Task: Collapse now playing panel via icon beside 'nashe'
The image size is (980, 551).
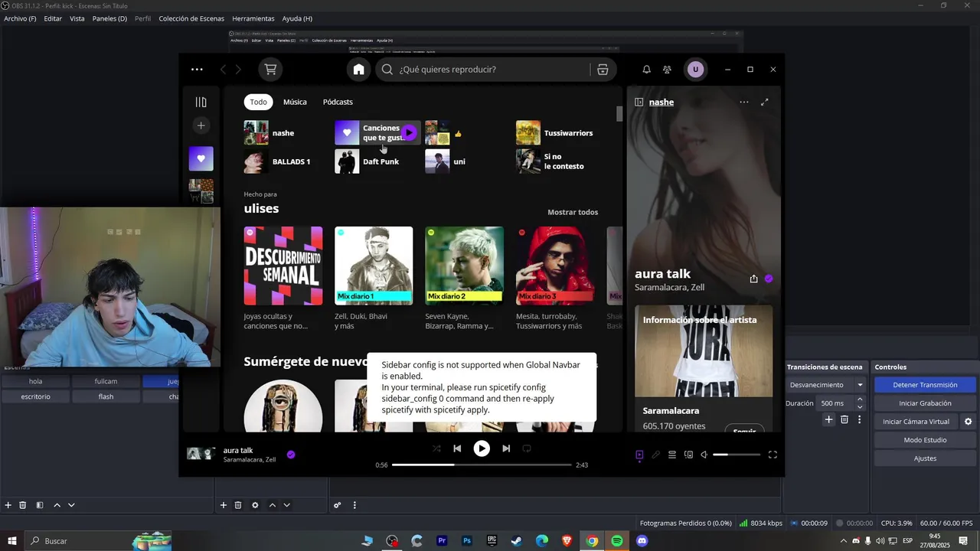Action: 639,102
